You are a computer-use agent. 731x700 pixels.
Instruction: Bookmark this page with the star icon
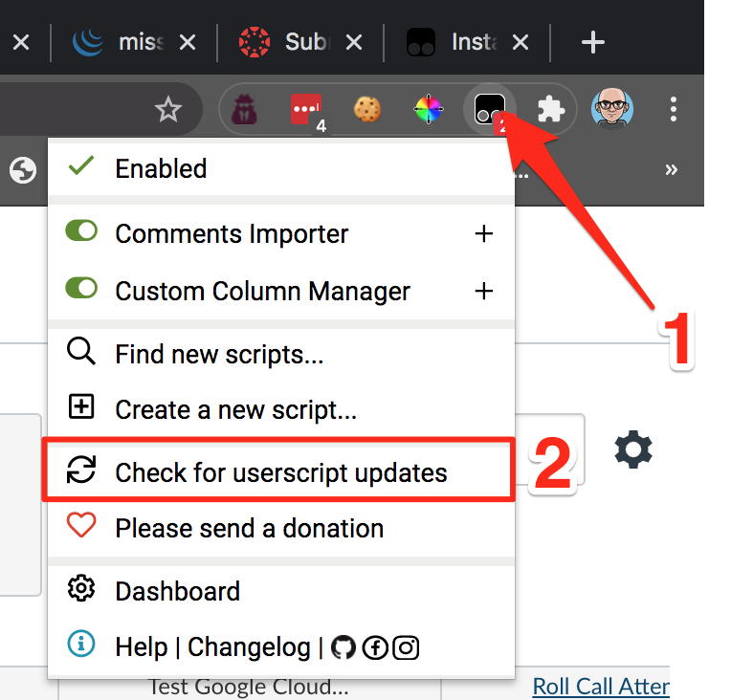click(168, 111)
